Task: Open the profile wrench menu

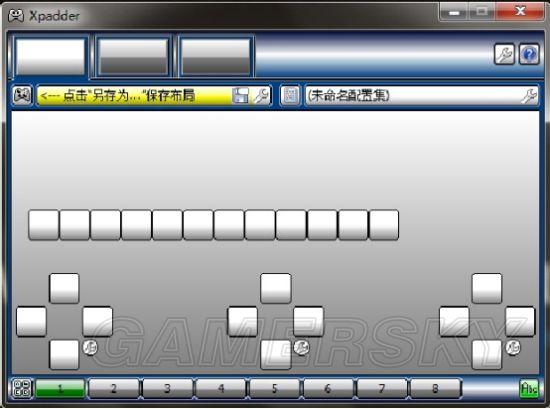Action: click(529, 95)
